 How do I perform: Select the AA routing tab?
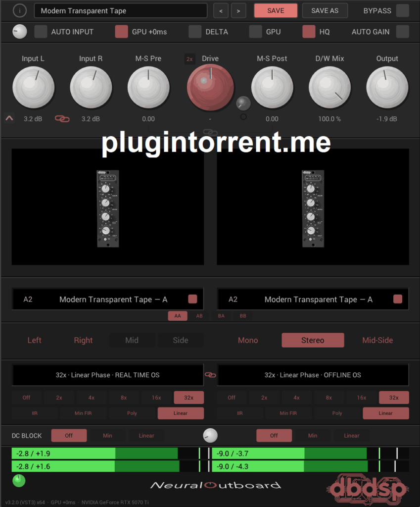178,316
